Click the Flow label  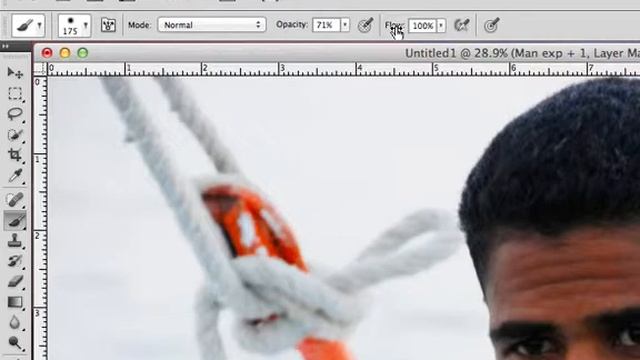pyautogui.click(x=394, y=25)
